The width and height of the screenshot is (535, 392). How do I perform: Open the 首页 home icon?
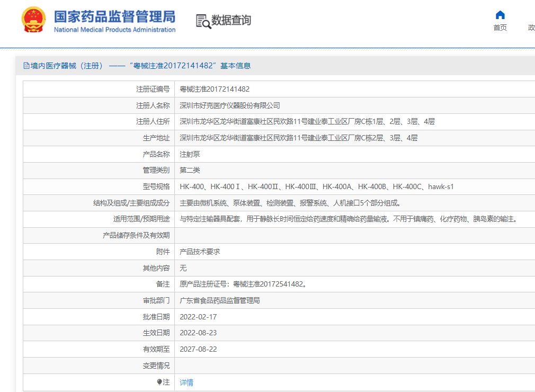[x=500, y=15]
